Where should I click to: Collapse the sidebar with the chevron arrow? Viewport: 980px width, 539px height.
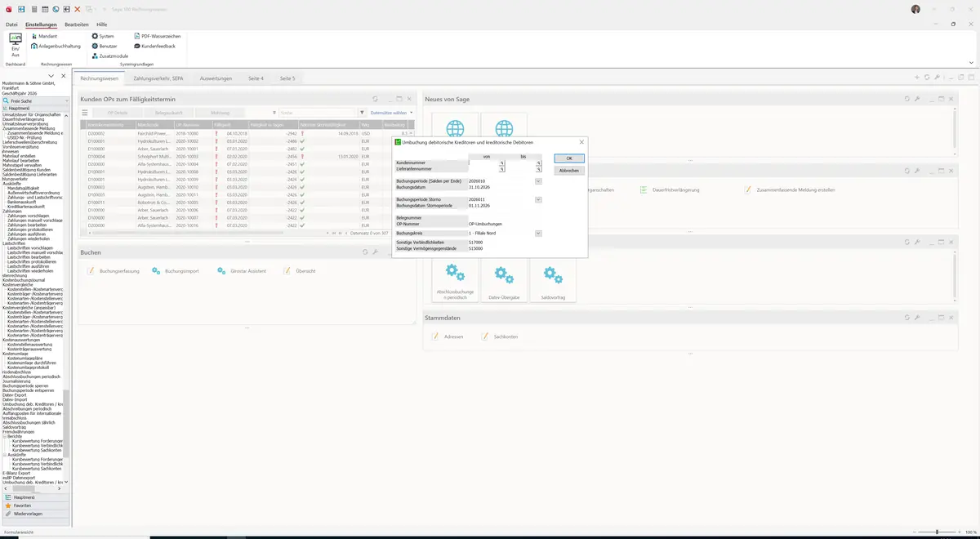(52, 76)
